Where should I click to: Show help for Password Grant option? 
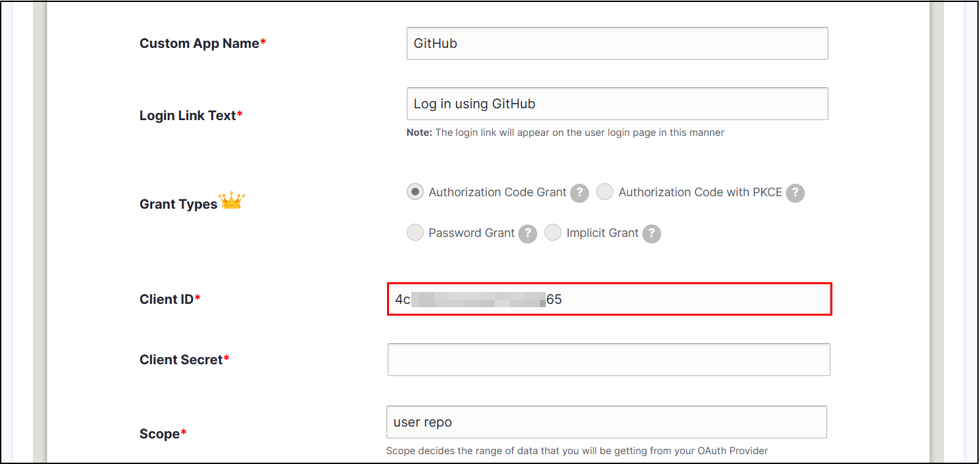point(528,234)
